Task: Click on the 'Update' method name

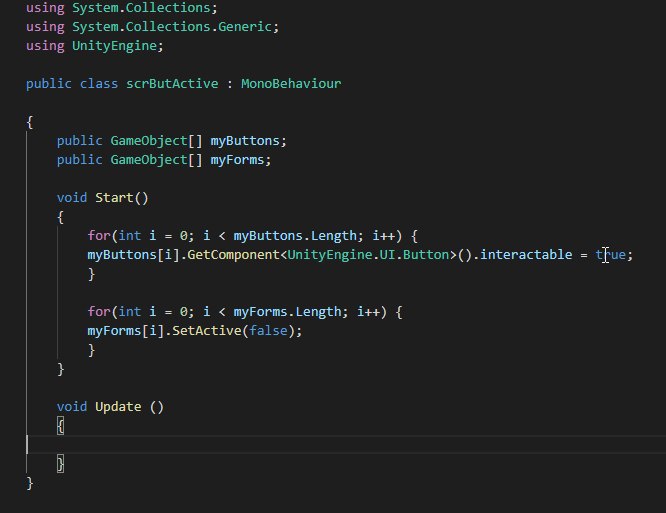Action: (118, 407)
